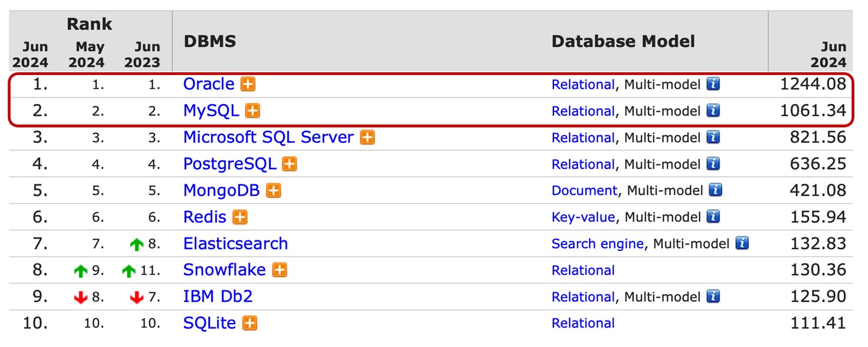Click the orange plus icon beside Oracle
Viewport: 868px width, 347px height.
[x=248, y=84]
